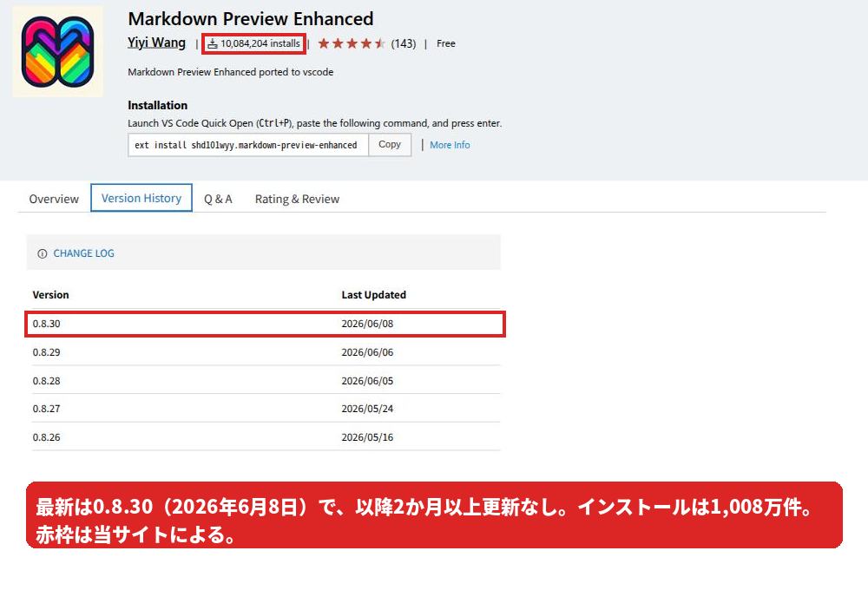Click the ext install command field
The width and height of the screenshot is (868, 590).
[x=248, y=145]
